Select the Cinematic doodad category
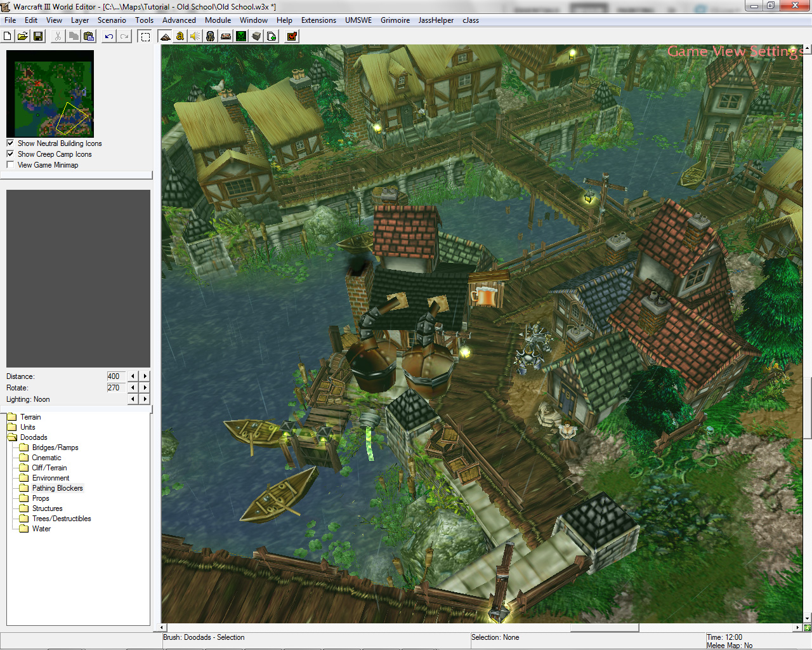 coord(47,458)
